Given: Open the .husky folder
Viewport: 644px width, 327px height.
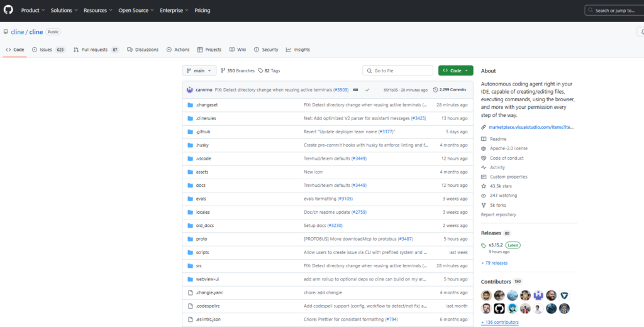Looking at the screenshot, I should pyautogui.click(x=202, y=145).
